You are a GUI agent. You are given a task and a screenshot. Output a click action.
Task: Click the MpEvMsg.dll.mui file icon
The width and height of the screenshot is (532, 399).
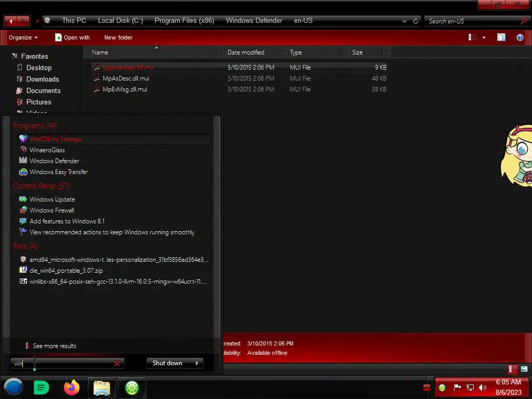(x=97, y=89)
